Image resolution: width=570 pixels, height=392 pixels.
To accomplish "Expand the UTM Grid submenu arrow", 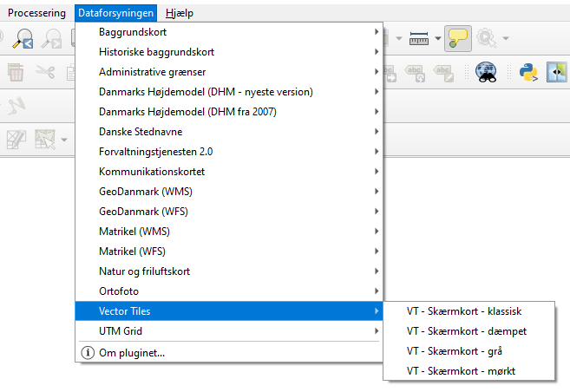I will (x=377, y=331).
